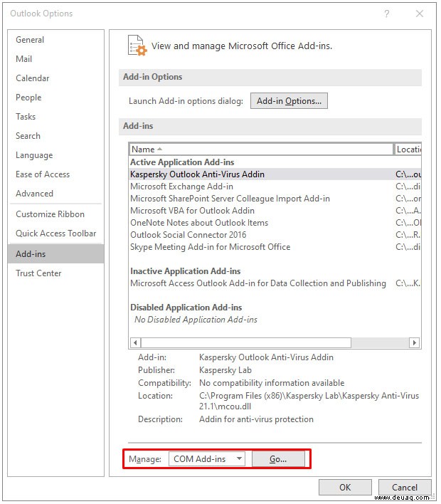This screenshot has width=441, height=504.
Task: Open the Manage COM Add-ins dropdown
Action: (x=207, y=459)
